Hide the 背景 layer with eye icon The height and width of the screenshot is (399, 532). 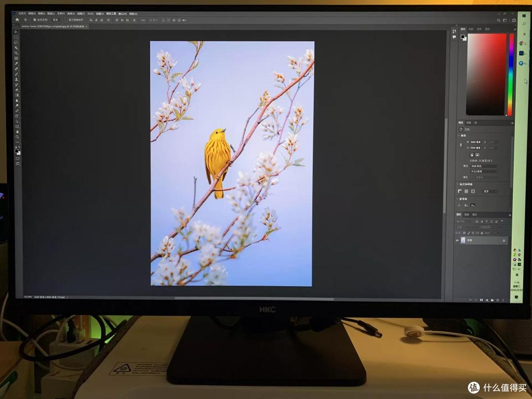tap(457, 240)
